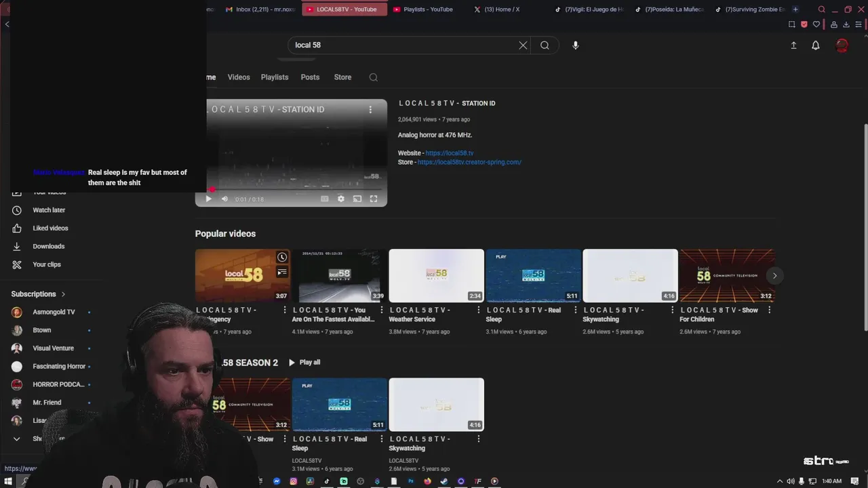Switch to the Store channel tab
The width and height of the screenshot is (868, 488).
pyautogui.click(x=342, y=77)
